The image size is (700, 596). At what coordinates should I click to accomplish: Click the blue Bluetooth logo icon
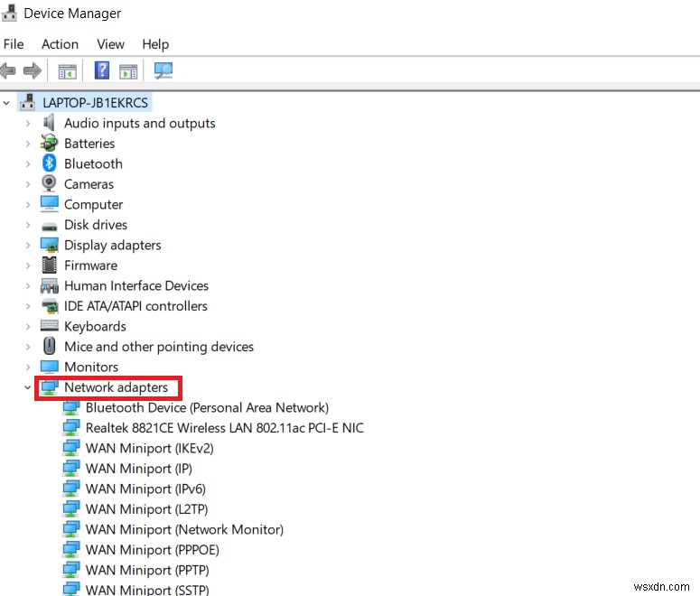coord(49,163)
